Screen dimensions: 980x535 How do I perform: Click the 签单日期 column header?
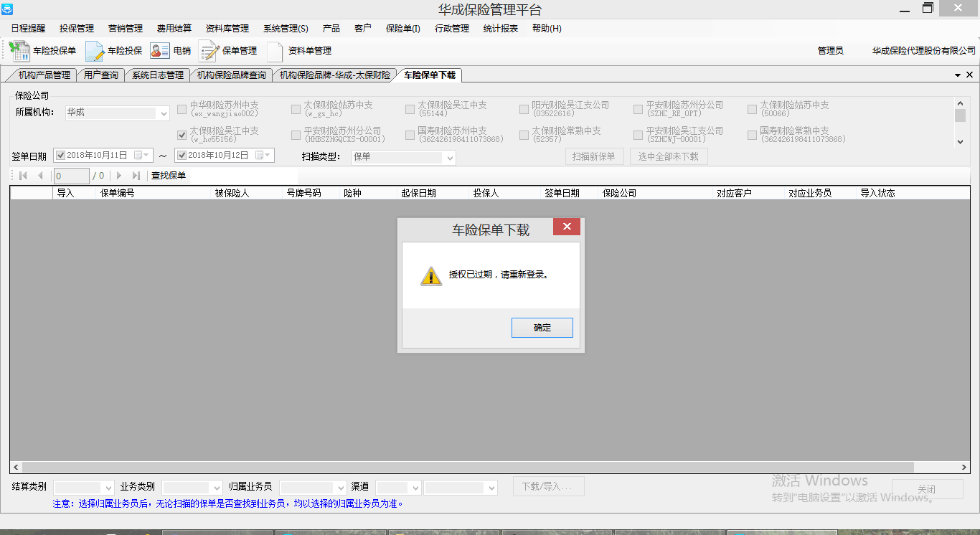[x=570, y=193]
